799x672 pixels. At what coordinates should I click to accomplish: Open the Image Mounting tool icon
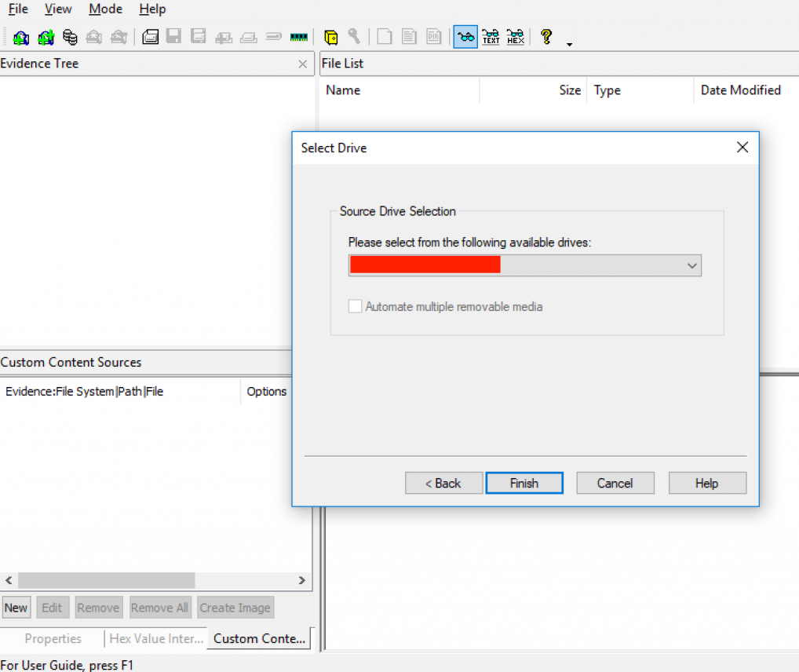point(71,37)
